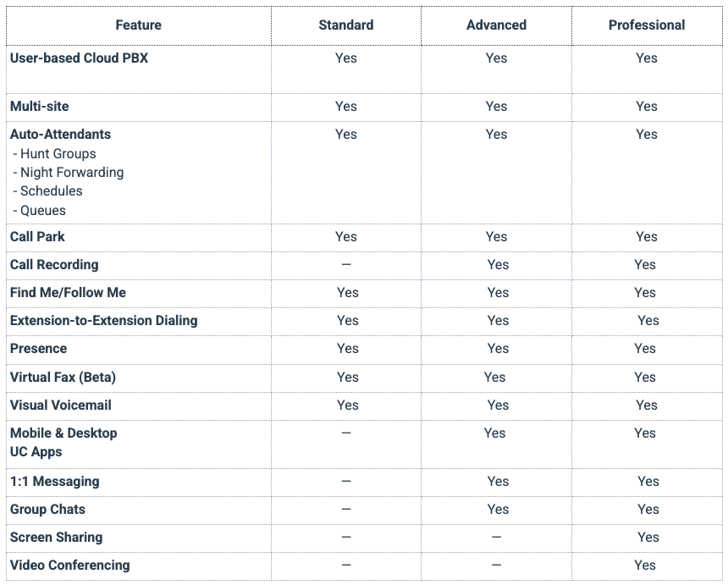Click the Feature column header
This screenshot has width=728, height=585.
(138, 25)
